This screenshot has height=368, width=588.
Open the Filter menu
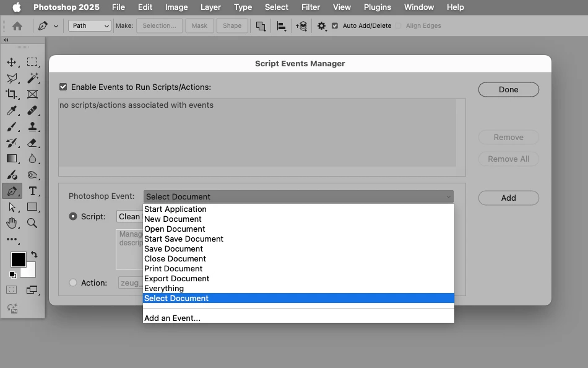[x=311, y=7]
